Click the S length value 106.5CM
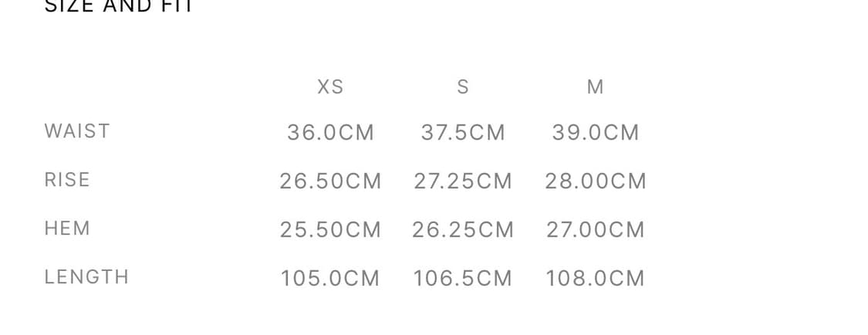The image size is (868, 335). coord(463,279)
